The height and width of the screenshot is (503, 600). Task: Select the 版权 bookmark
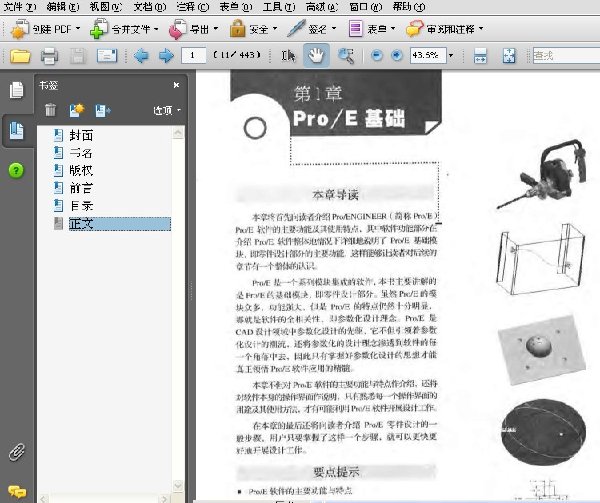(x=81, y=171)
